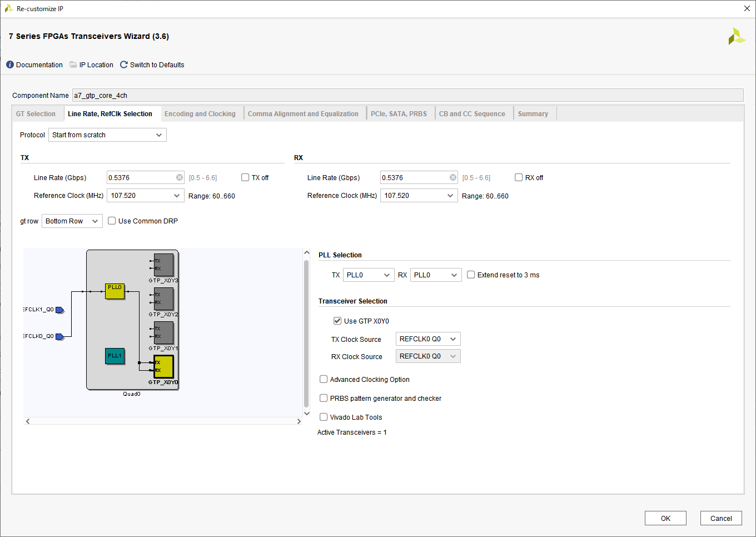Click the Vivado icon in title bar
756x537 pixels.
[9, 8]
